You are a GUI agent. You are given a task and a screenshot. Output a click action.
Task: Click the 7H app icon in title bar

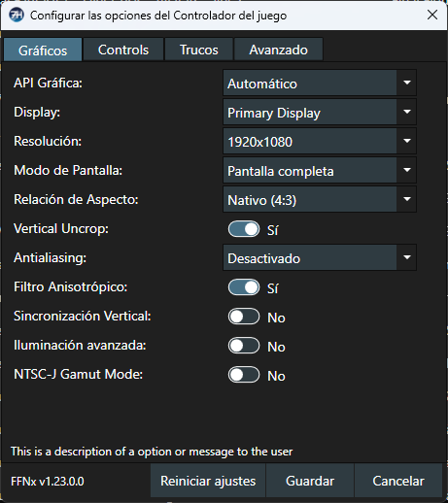click(17, 15)
